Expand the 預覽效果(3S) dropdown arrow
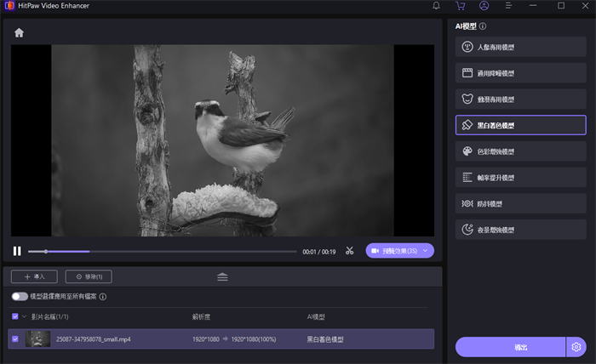This screenshot has width=596, height=364. click(x=425, y=251)
